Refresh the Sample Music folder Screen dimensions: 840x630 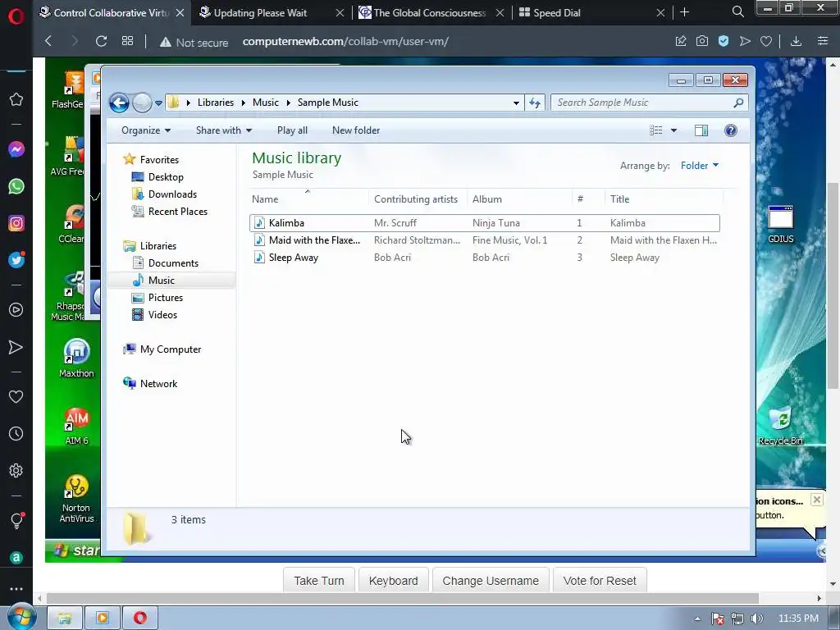pyautogui.click(x=535, y=103)
